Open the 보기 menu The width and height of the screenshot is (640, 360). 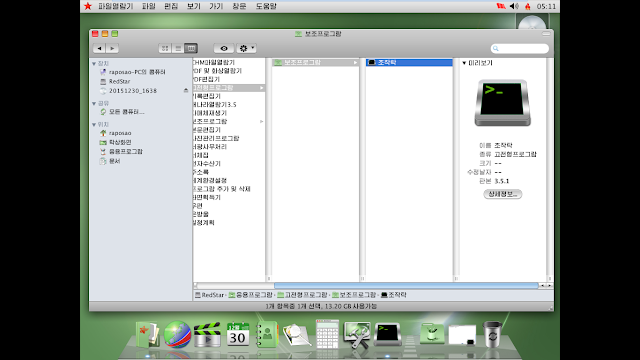[194, 6]
